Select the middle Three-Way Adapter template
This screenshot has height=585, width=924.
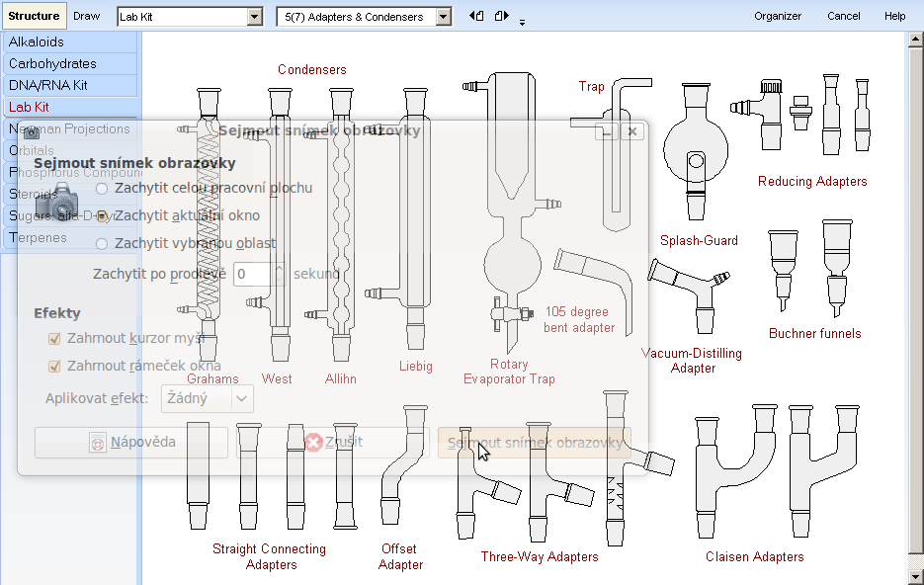point(559,482)
